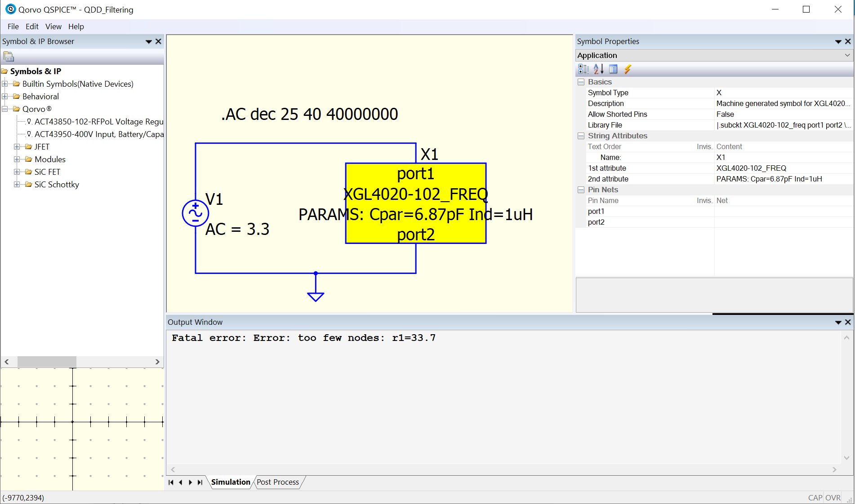Switch to the Simulation tab
Image resolution: width=855 pixels, height=504 pixels.
point(231,482)
